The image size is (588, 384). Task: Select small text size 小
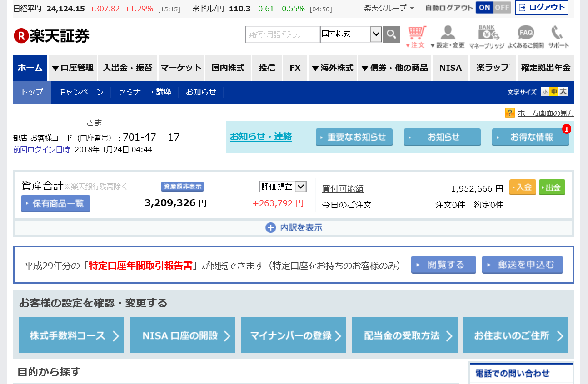545,92
